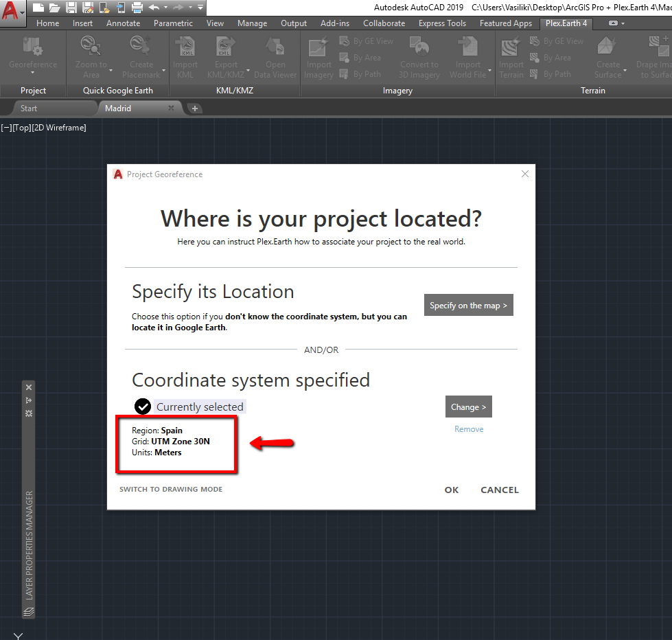Click Terrain By Area button
The image size is (672, 640).
pos(551,58)
